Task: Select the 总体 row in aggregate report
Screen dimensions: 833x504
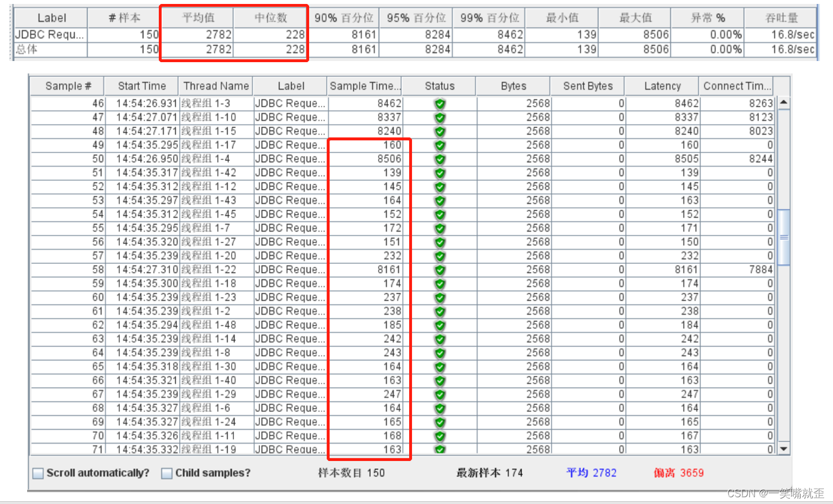Action: pos(415,49)
